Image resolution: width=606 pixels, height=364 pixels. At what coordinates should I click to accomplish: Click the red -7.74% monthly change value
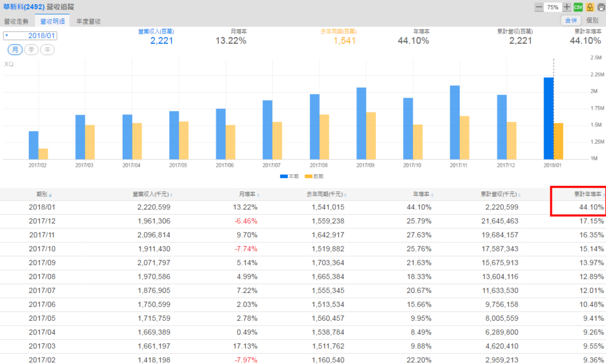(246, 249)
